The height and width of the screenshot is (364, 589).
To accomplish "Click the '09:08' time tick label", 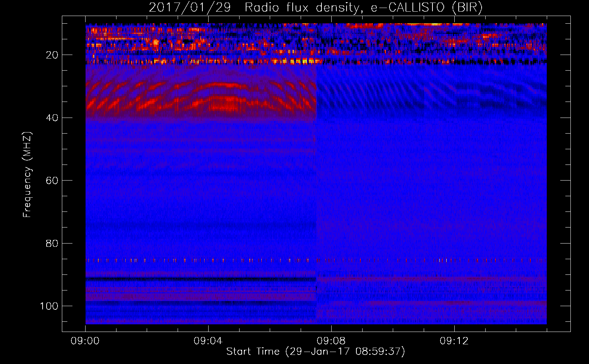I will pyautogui.click(x=331, y=341).
